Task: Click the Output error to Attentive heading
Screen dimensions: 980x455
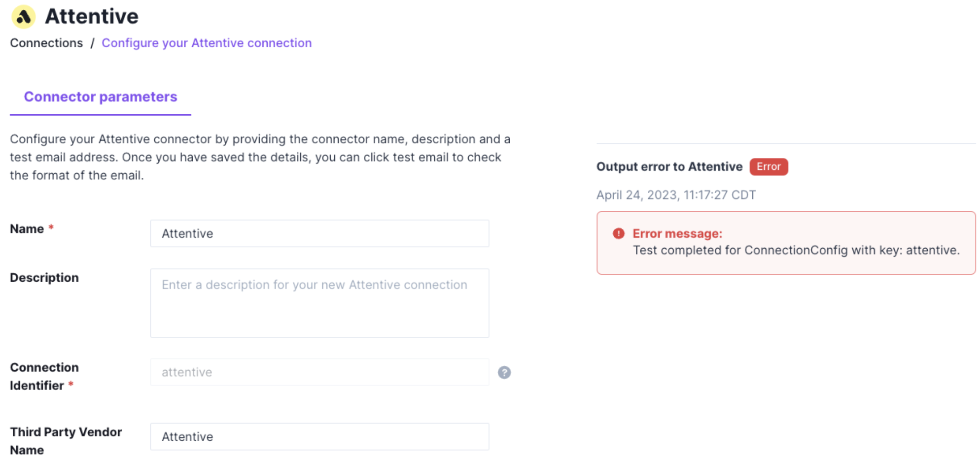Action: pos(669,167)
